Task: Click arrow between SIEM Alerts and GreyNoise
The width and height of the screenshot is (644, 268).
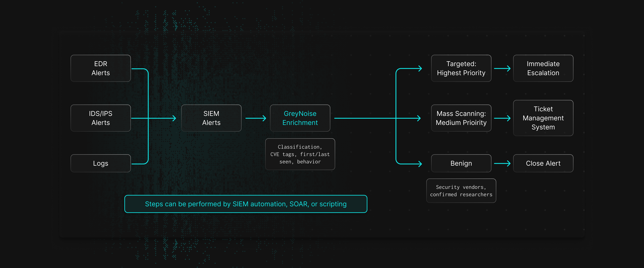Action: click(255, 118)
